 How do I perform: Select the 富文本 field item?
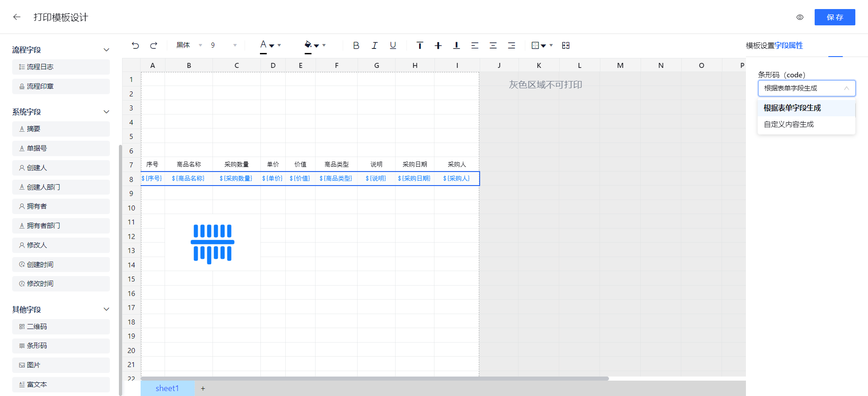coord(61,385)
